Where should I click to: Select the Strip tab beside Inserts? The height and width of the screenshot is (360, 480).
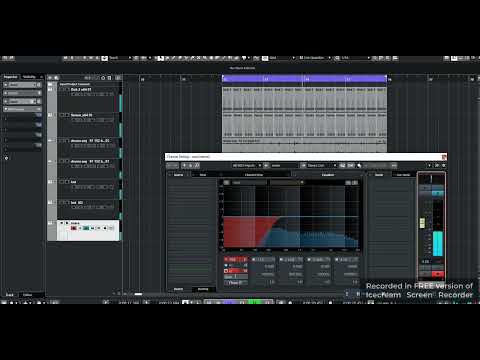[203, 175]
